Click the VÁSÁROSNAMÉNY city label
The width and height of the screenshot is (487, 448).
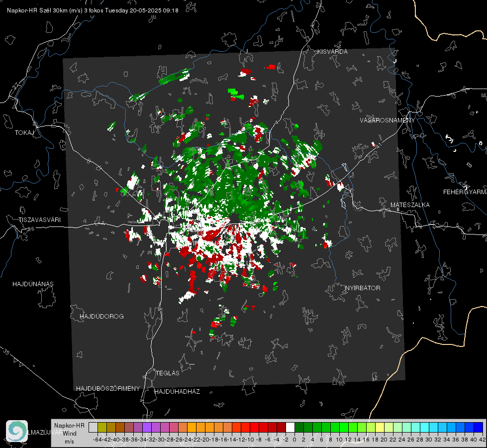coord(388,120)
